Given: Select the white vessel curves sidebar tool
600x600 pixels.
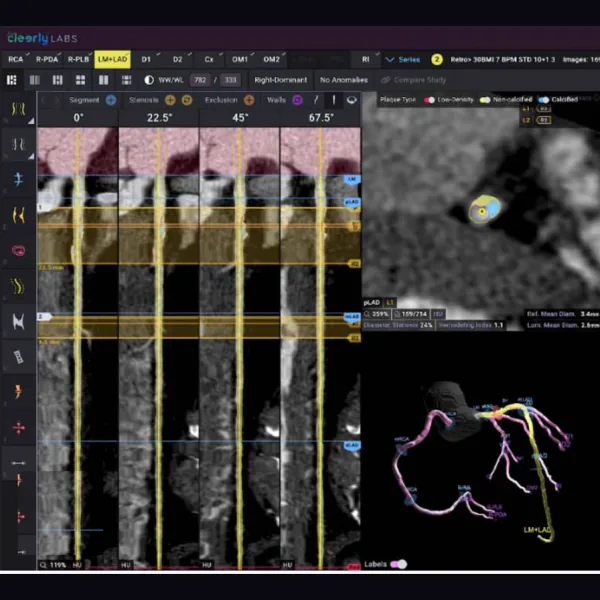Looking at the screenshot, I should click(x=18, y=145).
